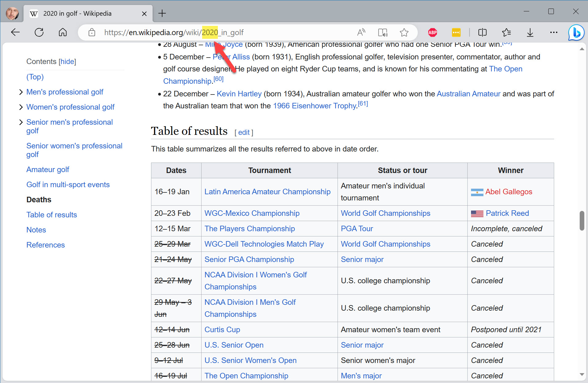Enter Immersive Reader mode
This screenshot has width=588, height=383.
tap(383, 32)
